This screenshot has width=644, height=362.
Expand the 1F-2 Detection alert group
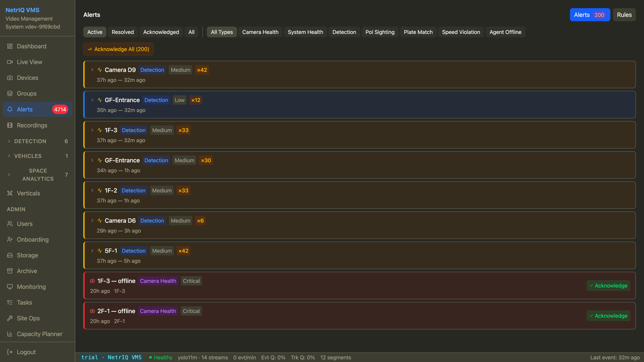click(92, 190)
